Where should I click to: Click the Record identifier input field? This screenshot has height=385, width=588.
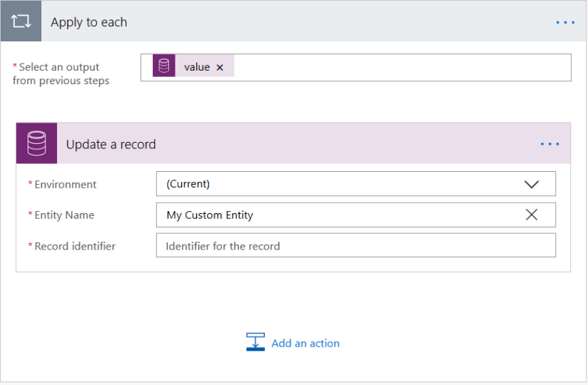click(356, 246)
